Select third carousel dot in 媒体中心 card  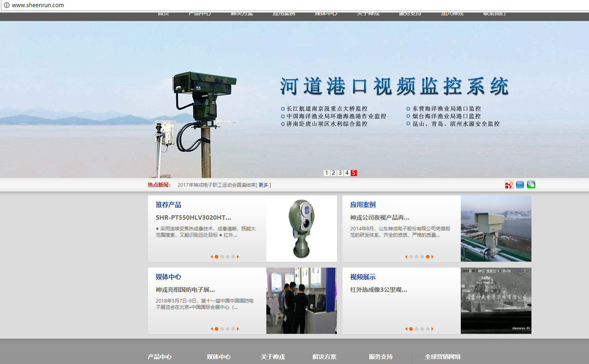[227, 329]
